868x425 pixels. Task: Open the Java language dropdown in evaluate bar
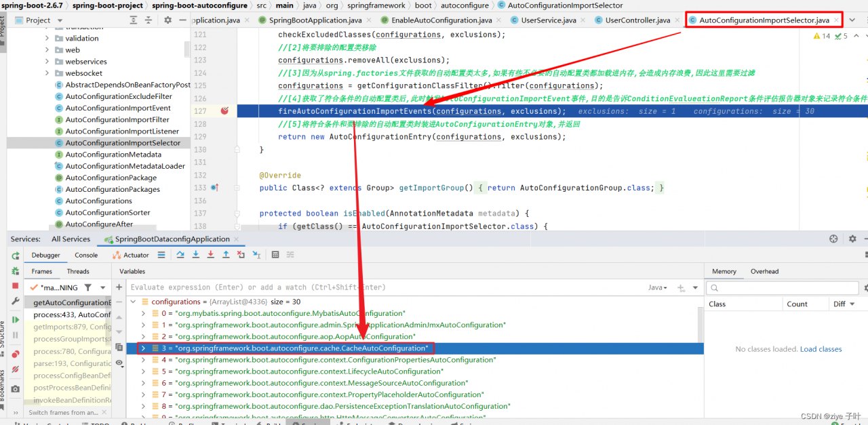click(x=658, y=287)
